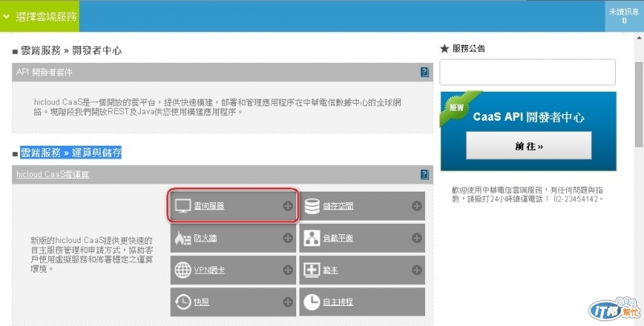Open the 選擇雲端服務 dropdown menu

tap(39, 16)
